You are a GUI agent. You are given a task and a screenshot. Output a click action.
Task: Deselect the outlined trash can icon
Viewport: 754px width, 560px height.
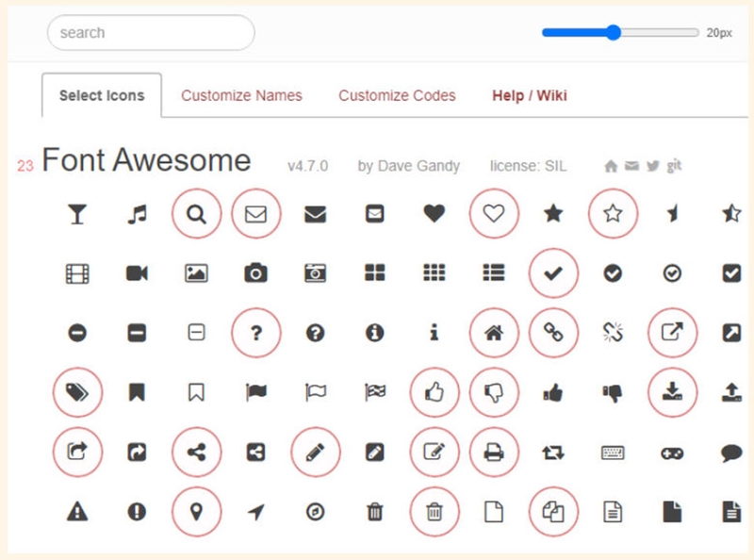[434, 512]
